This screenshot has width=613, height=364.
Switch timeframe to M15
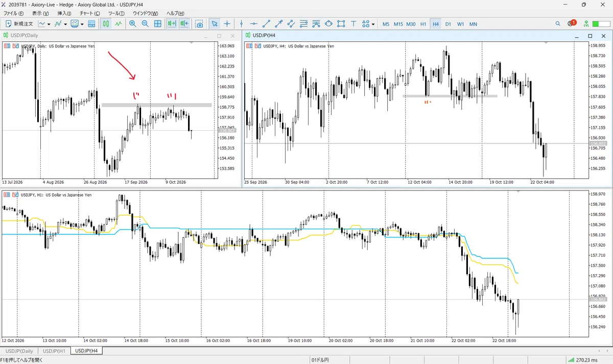click(398, 24)
